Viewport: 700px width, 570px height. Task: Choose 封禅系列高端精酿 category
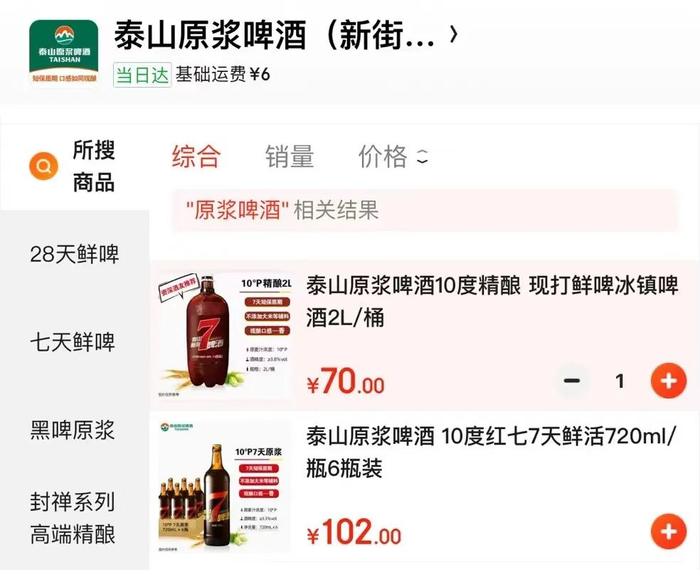(73, 518)
